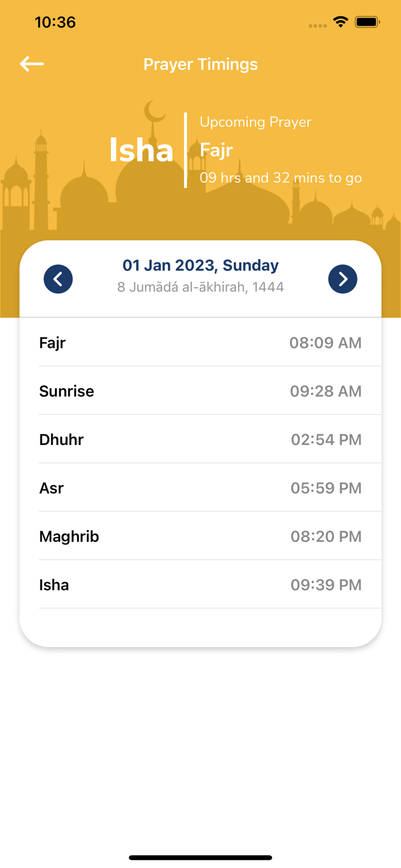Click the countdown showing 09 hrs 32 mins
This screenshot has height=868, width=401.
[281, 178]
